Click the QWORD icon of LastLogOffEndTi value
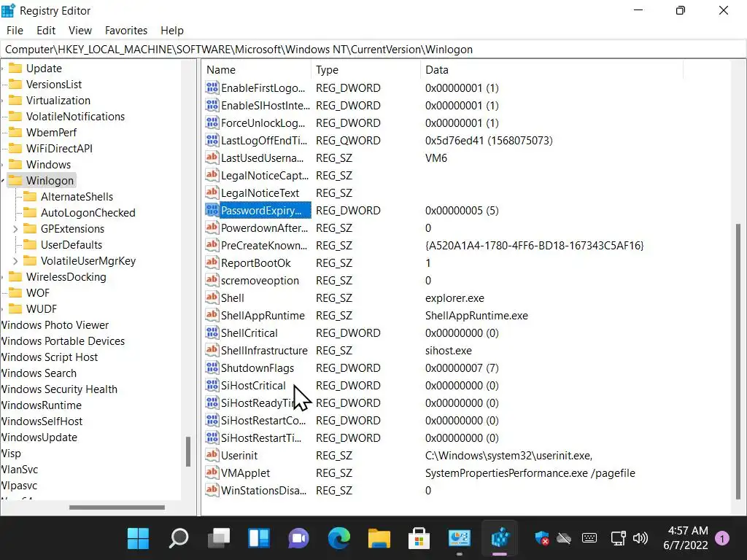This screenshot has width=747, height=560. click(212, 141)
